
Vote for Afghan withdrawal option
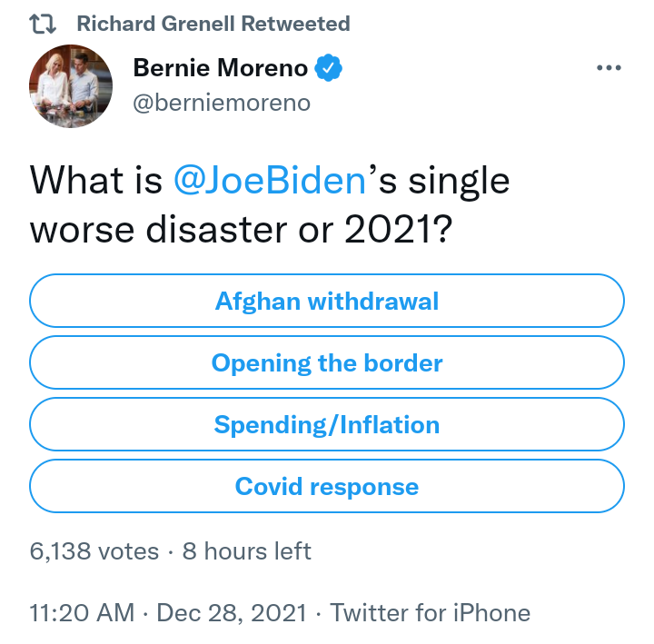click(x=327, y=301)
